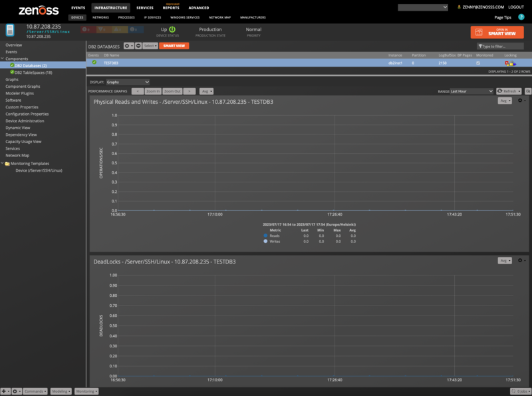This screenshot has height=396, width=532.
Task: Open Avg dropdown on DeadLocks graph
Action: coord(505,260)
